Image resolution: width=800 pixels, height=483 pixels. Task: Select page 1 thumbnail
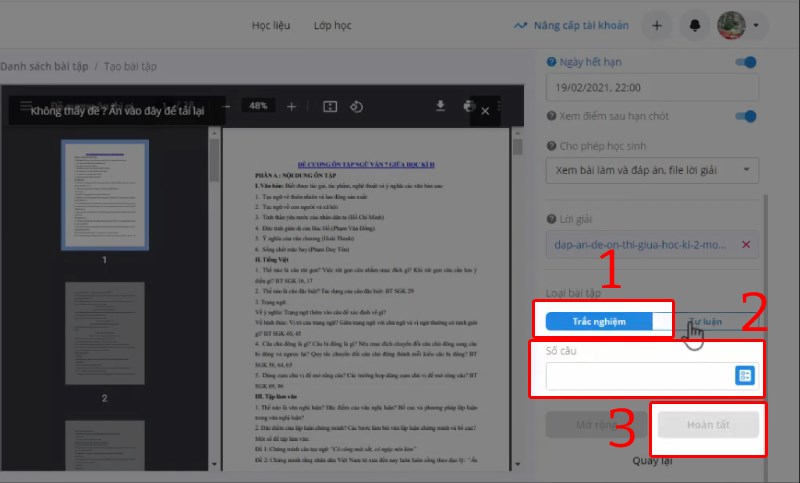click(105, 195)
